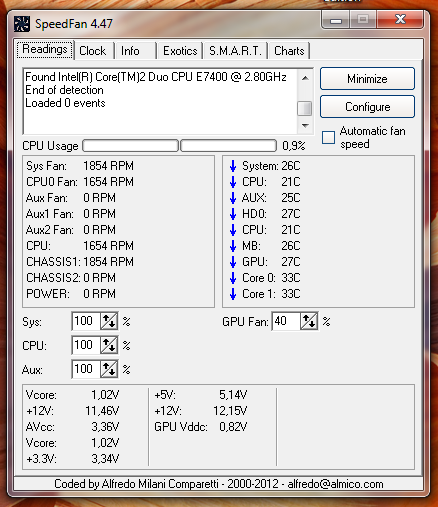Click the 0,9% CPU usage value
Image resolution: width=438 pixels, height=507 pixels.
(294, 146)
